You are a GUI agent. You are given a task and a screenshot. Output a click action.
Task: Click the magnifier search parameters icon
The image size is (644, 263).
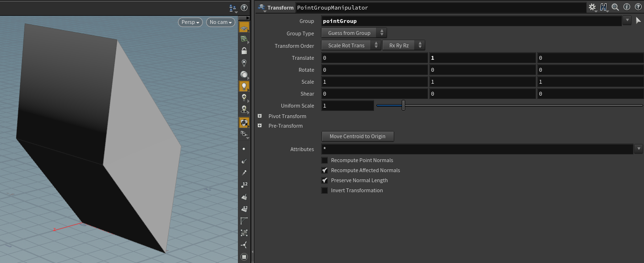point(615,8)
